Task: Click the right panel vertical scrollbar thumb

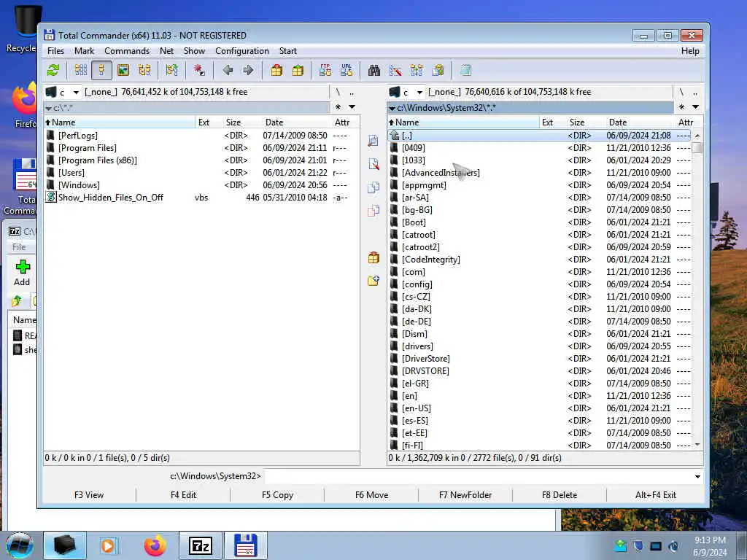Action: click(x=697, y=147)
